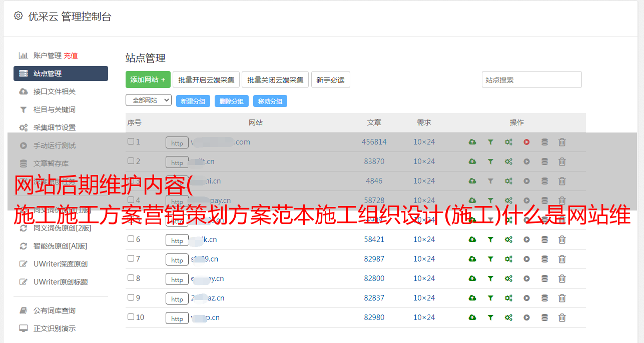
Task: Select 站点管理 in the sidebar
Action: [x=61, y=73]
